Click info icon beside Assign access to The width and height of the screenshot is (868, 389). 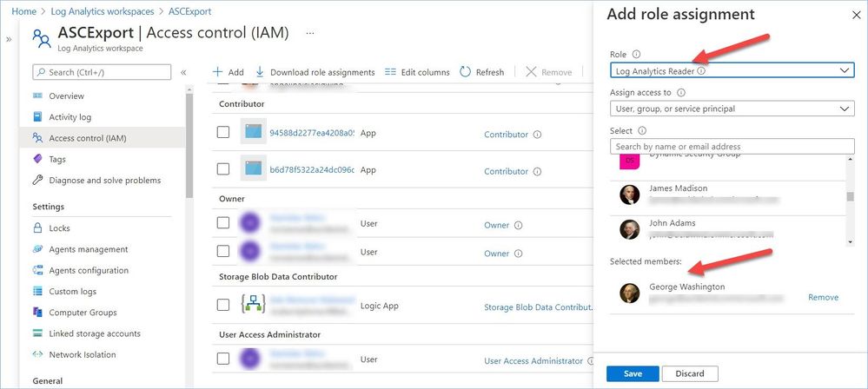(681, 92)
